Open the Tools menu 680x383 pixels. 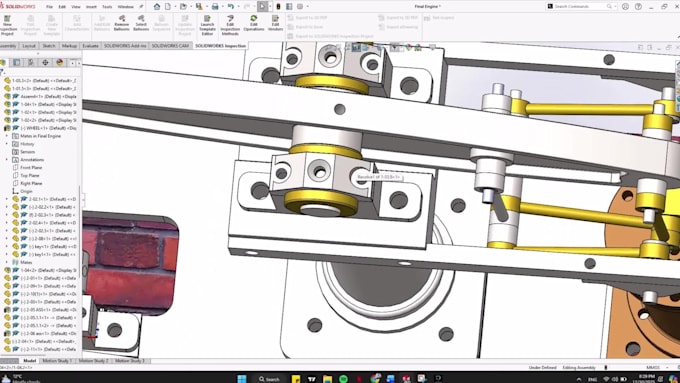(107, 7)
